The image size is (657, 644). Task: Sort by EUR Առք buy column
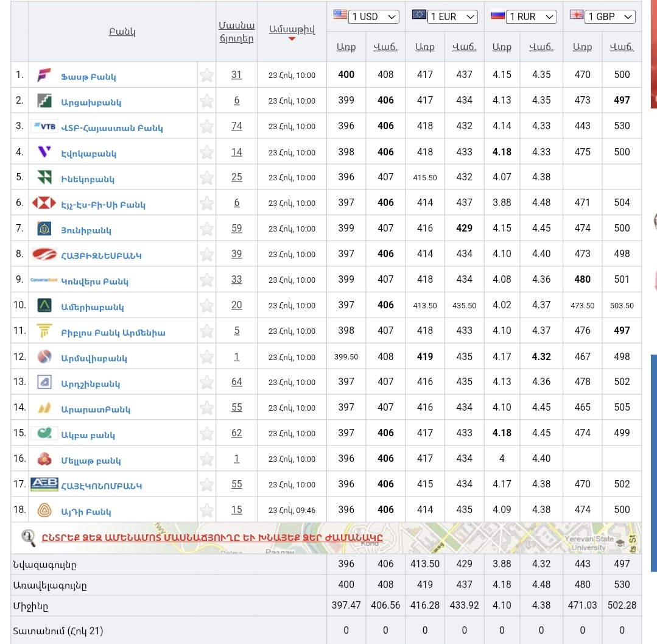[425, 47]
